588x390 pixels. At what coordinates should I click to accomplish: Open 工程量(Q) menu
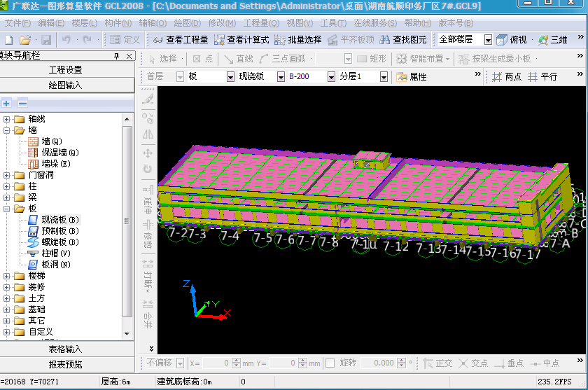click(261, 23)
